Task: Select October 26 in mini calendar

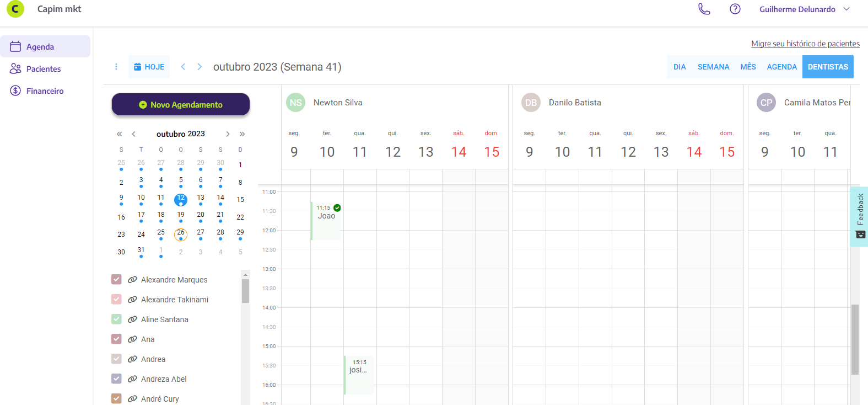Action: (x=181, y=235)
